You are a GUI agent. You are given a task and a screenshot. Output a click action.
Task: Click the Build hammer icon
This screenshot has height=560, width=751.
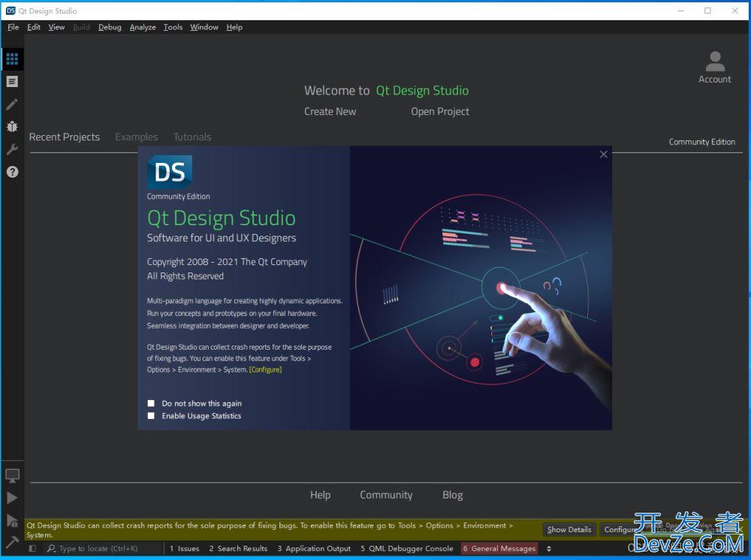pos(12,542)
